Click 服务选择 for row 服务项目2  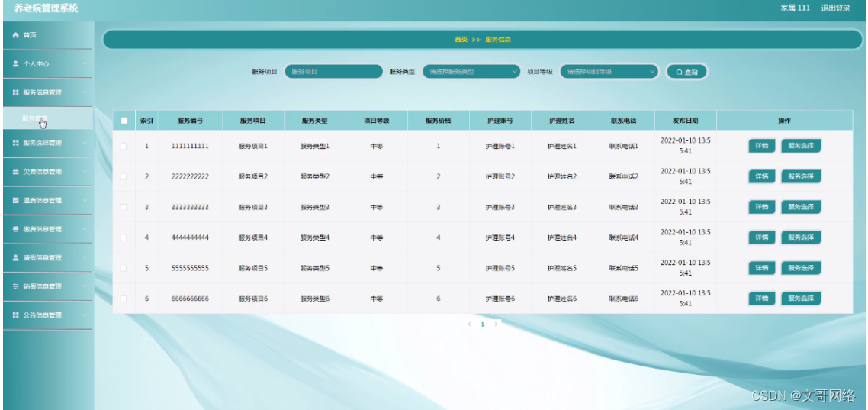800,176
